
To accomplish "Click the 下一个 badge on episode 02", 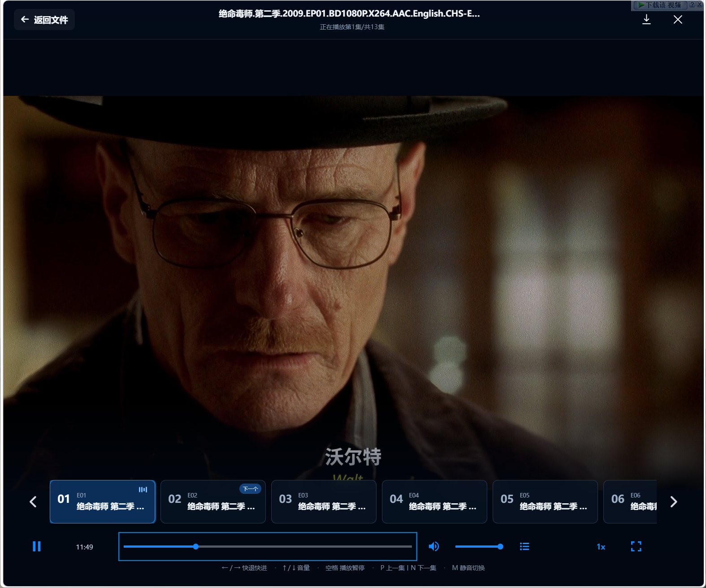I will (250, 489).
